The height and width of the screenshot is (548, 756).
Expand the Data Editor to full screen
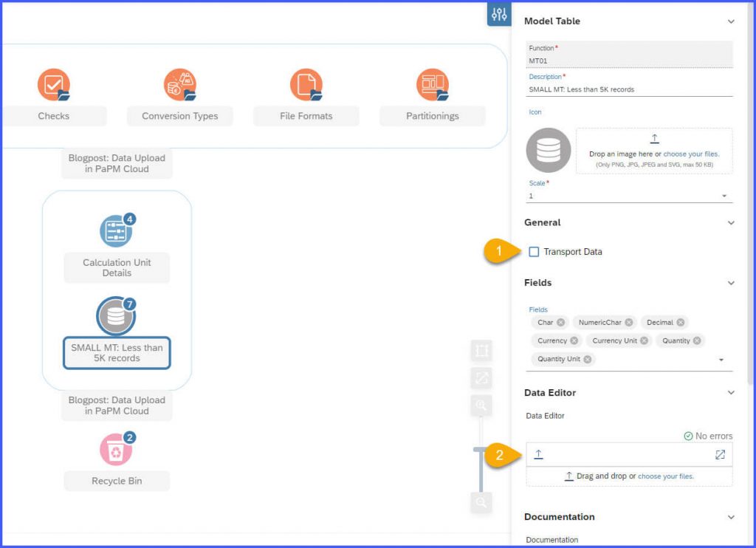tap(720, 454)
